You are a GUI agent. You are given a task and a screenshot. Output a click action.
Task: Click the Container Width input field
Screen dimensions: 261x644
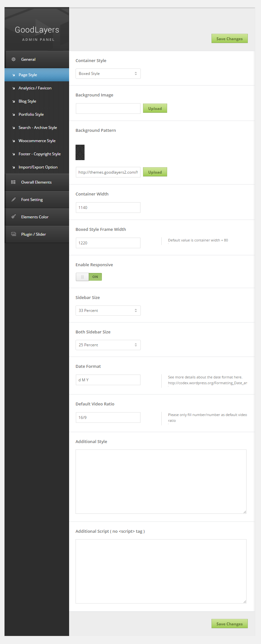click(108, 207)
